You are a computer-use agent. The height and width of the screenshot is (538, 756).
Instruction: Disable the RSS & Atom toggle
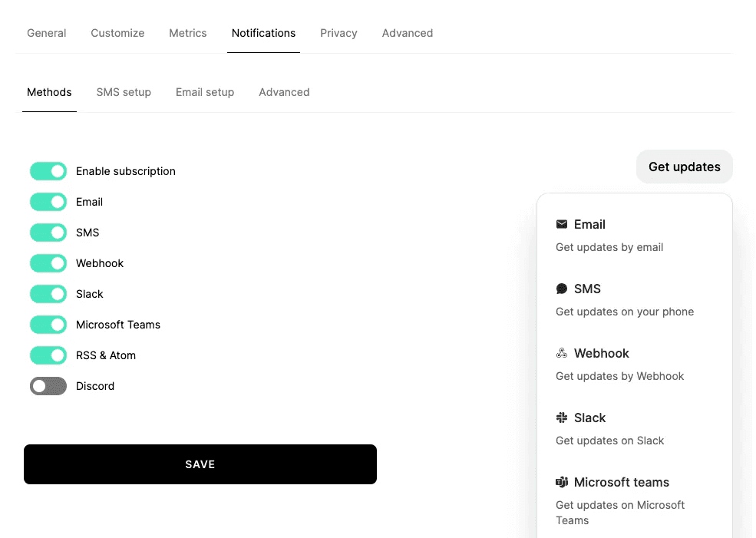tap(48, 355)
